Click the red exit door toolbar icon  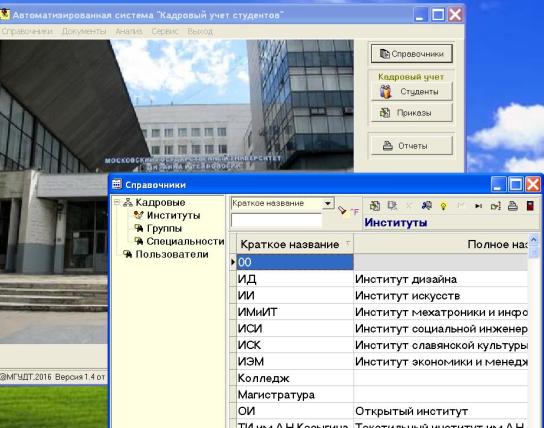point(530,206)
